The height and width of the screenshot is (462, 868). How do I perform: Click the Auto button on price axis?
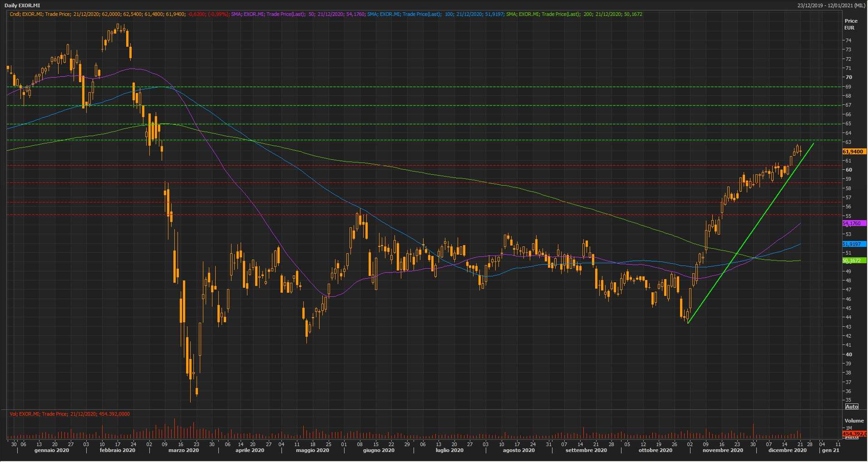[852, 406]
